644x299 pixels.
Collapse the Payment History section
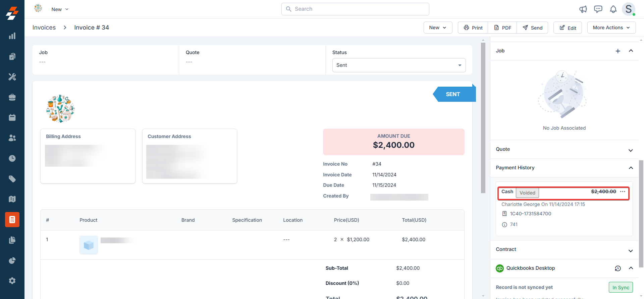[631, 168]
